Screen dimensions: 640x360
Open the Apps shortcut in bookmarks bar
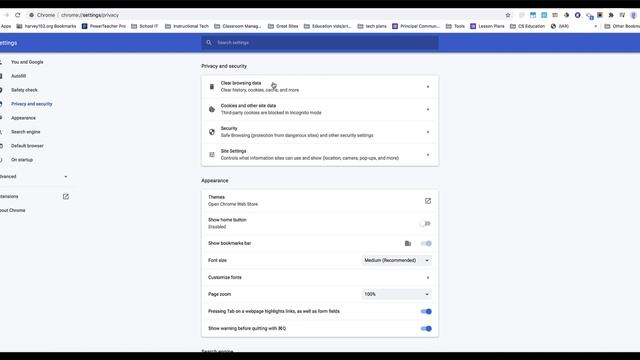[6, 26]
